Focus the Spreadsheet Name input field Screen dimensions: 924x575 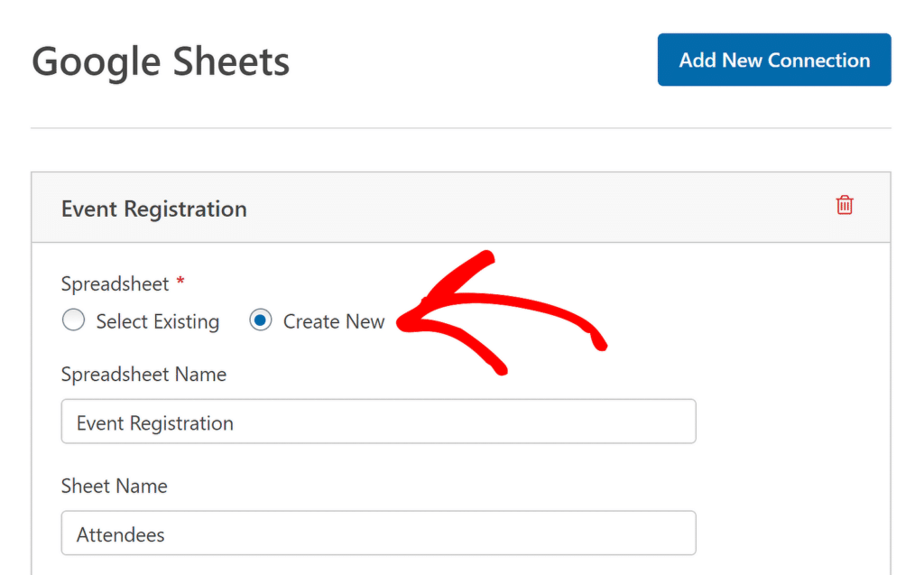(x=378, y=422)
